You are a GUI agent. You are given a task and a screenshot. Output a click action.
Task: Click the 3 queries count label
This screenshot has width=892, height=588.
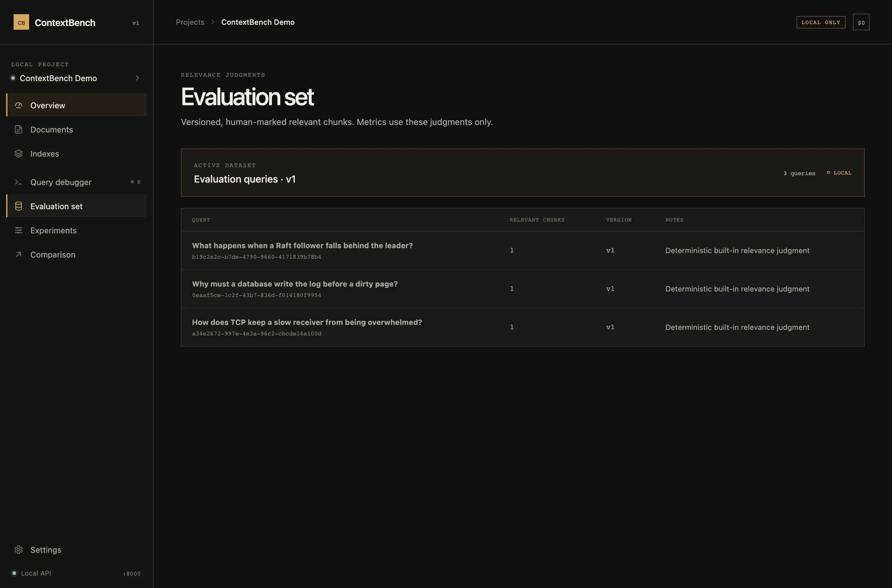tap(799, 173)
